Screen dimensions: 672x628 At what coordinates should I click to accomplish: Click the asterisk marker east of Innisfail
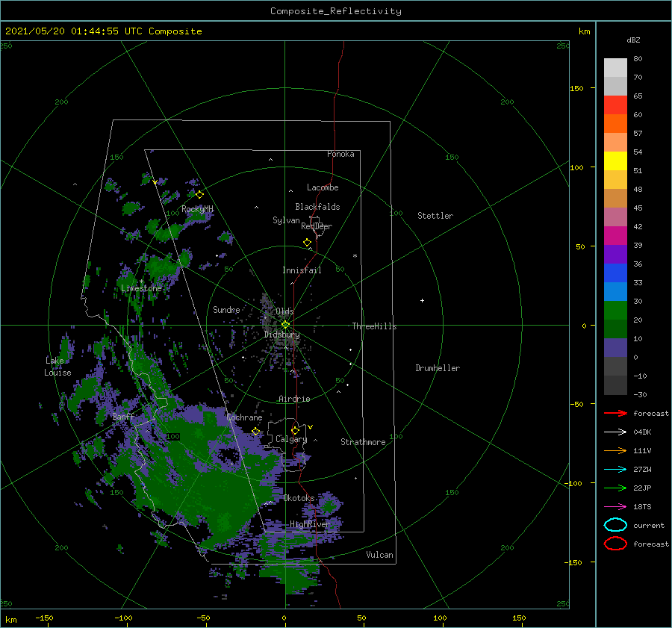(x=355, y=256)
